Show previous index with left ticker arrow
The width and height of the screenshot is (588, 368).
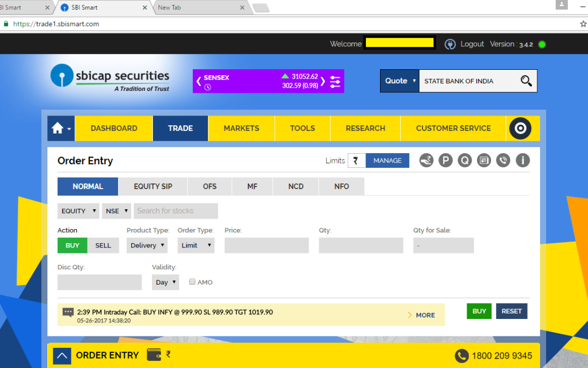(199, 81)
